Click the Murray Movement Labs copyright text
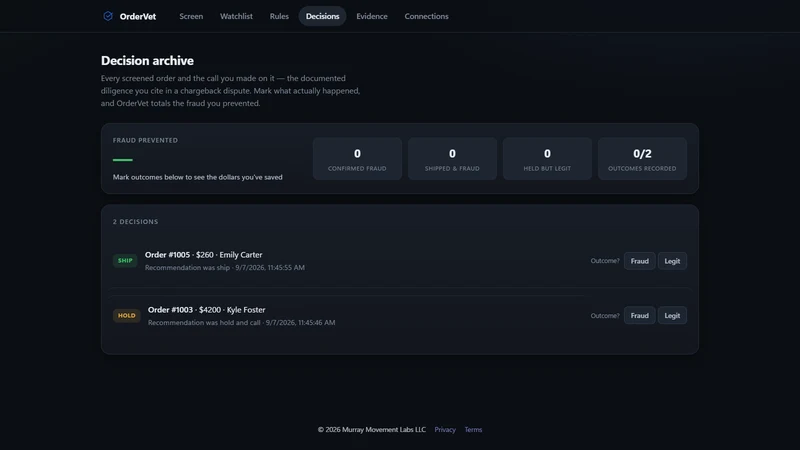The height and width of the screenshot is (450, 800). 371,430
